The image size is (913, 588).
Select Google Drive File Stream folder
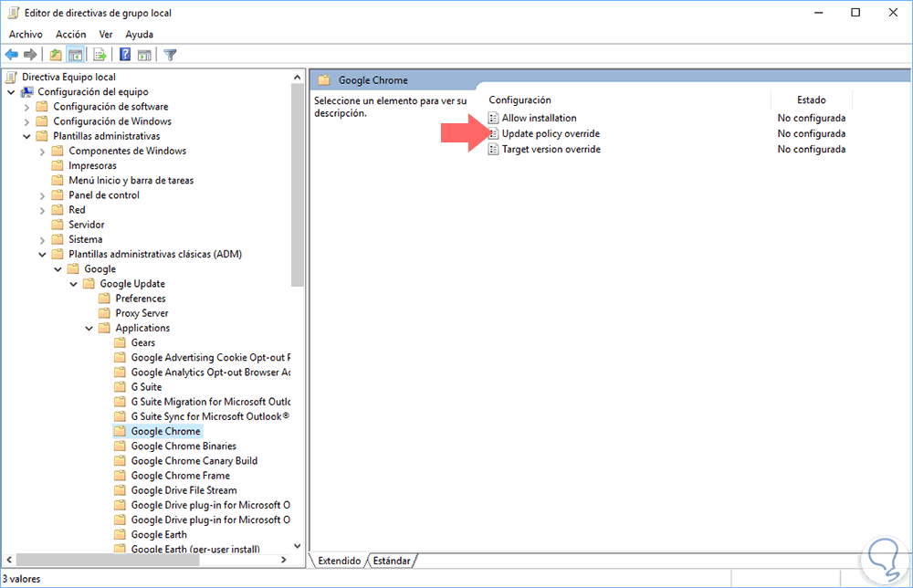(184, 490)
